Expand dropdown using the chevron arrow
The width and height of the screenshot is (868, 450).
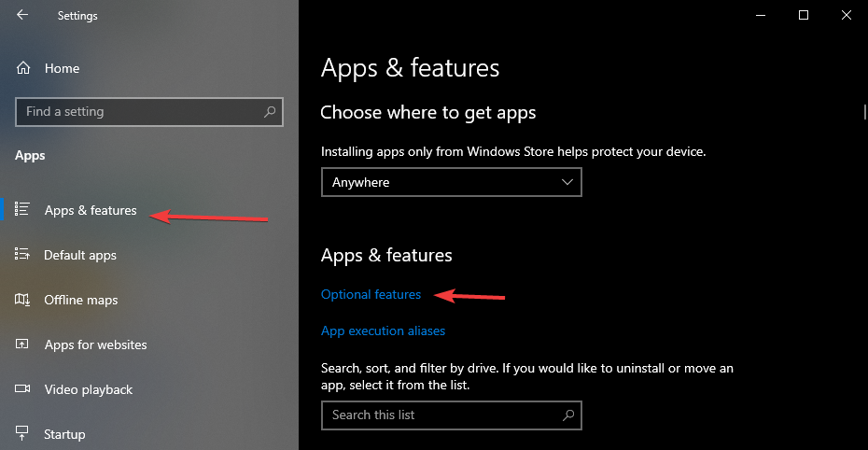[567, 182]
